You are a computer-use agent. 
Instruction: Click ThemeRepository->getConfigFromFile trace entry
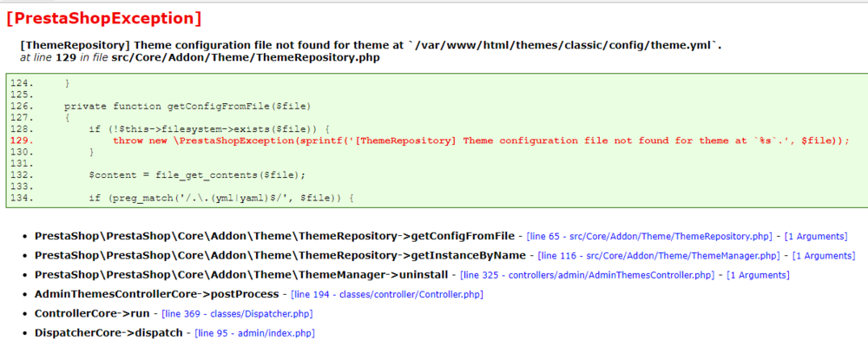(x=274, y=236)
